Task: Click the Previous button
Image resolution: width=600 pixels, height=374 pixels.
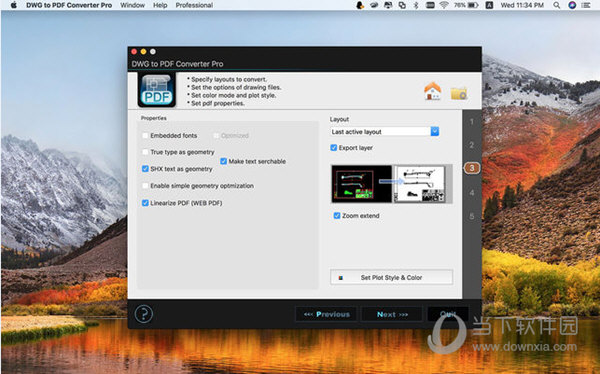Action: 326,314
